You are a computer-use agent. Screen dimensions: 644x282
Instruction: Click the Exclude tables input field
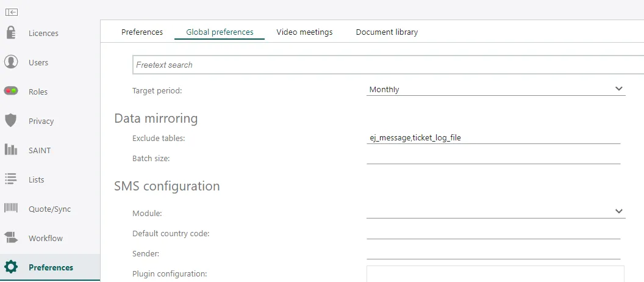493,138
